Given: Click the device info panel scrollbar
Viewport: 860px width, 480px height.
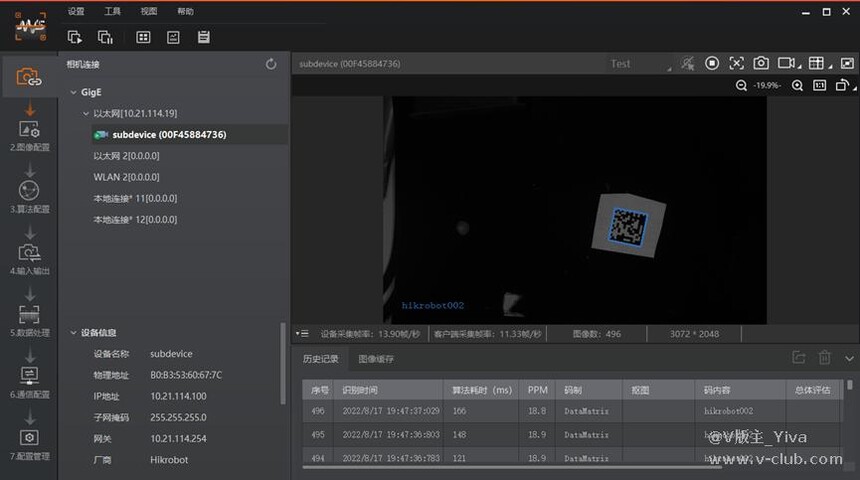Looking at the screenshot, I should 283,364.
